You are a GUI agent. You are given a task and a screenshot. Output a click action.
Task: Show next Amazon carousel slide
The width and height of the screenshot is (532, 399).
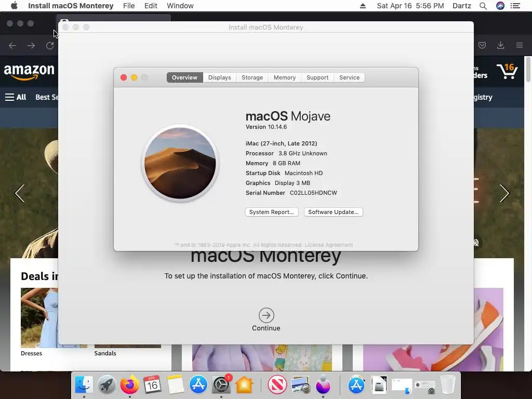click(504, 193)
